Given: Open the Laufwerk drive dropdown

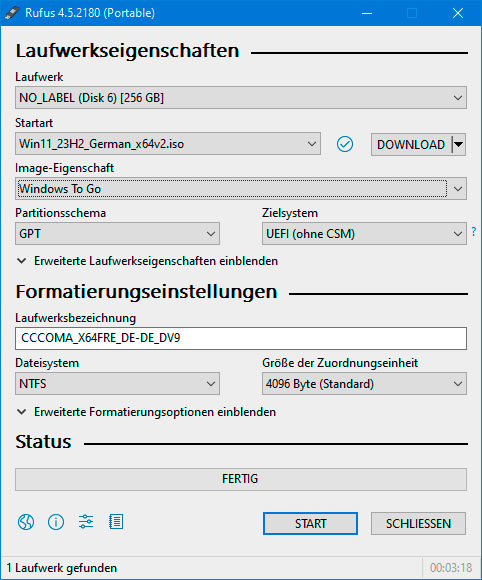Looking at the screenshot, I should click(241, 98).
